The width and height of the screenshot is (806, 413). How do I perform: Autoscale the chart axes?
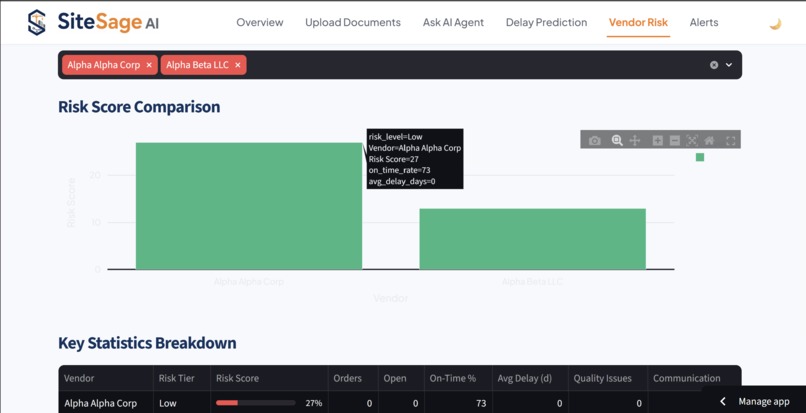pyautogui.click(x=692, y=140)
